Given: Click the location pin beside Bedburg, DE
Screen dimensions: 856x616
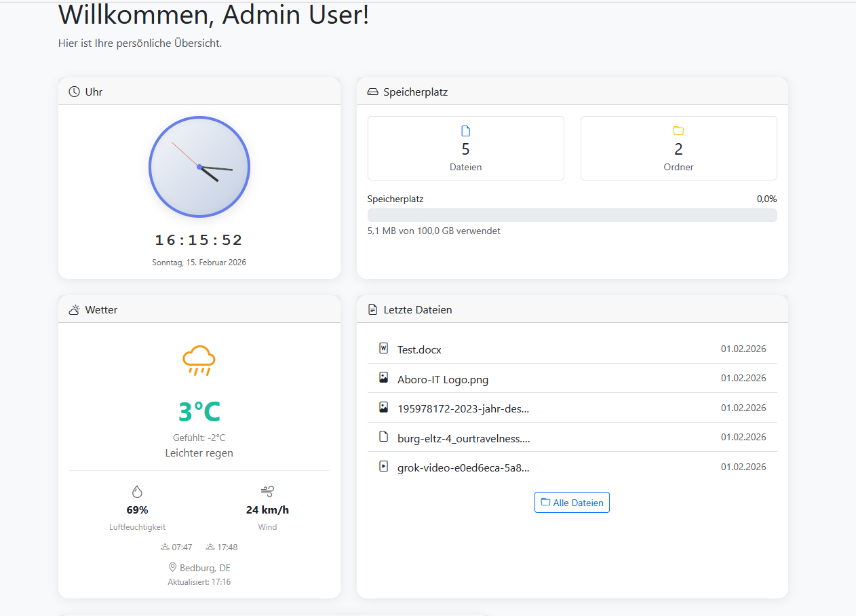Looking at the screenshot, I should tap(172, 568).
